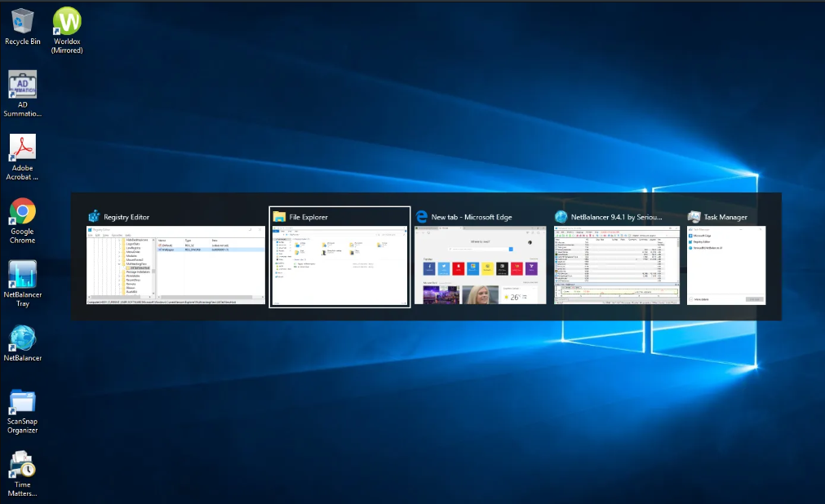Click the 'New tab - Microsoft Edge' title
825x504 pixels.
472,217
